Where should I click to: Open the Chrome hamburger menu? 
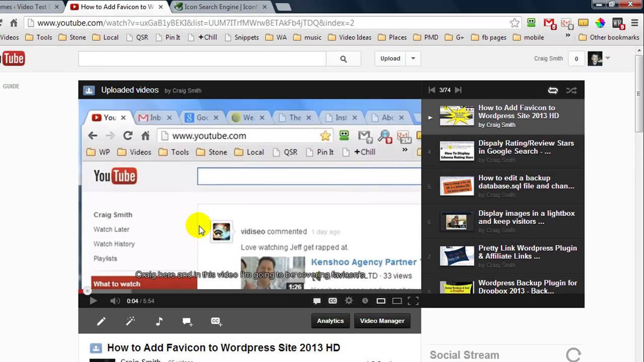coord(635,23)
